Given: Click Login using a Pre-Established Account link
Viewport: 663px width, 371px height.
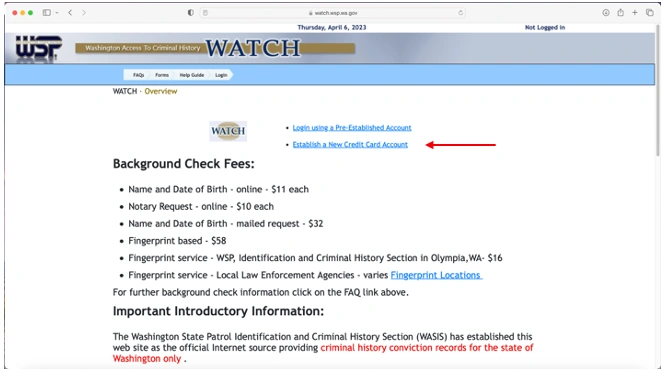Looking at the screenshot, I should click(x=352, y=127).
